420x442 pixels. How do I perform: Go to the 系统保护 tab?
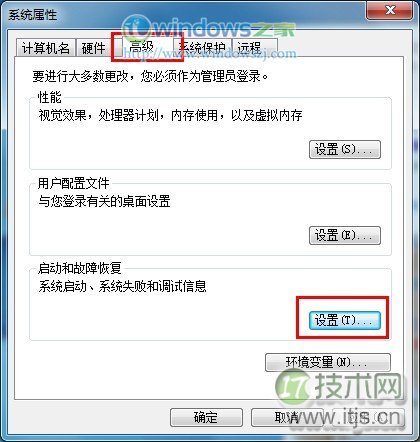203,48
